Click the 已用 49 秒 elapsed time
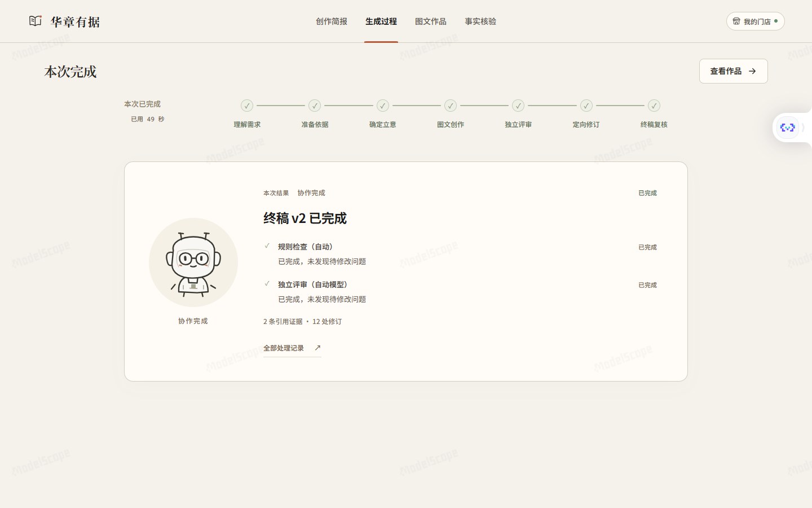Image resolution: width=812 pixels, height=508 pixels. click(x=148, y=119)
